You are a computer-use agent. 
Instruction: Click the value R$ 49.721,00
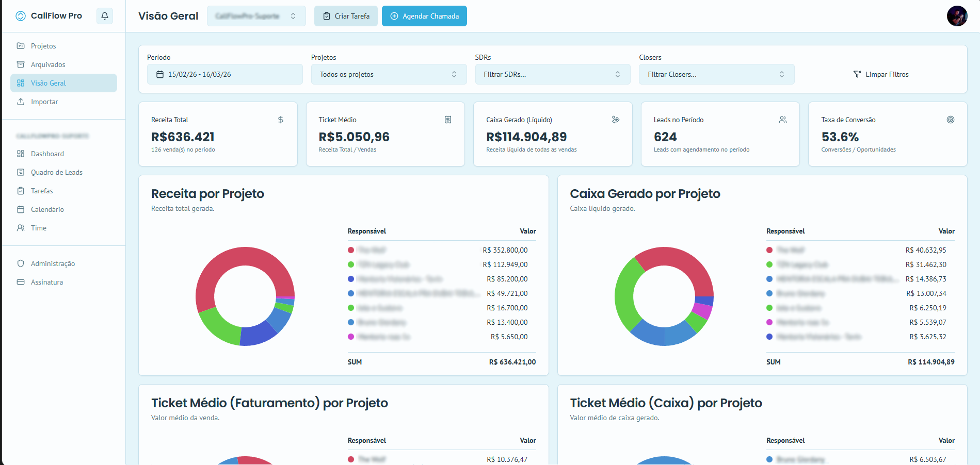coord(507,293)
